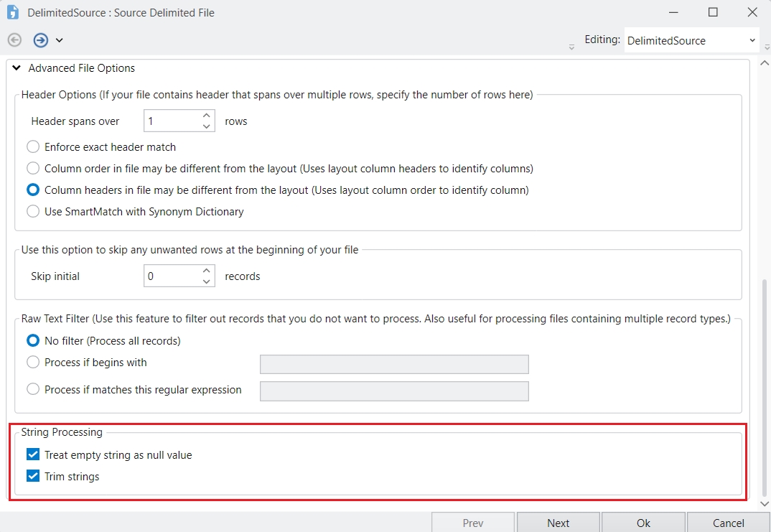Screen dimensions: 771x532
Task: Select Use SmartMatch with Synonym Dictionary
Action: coord(33,212)
